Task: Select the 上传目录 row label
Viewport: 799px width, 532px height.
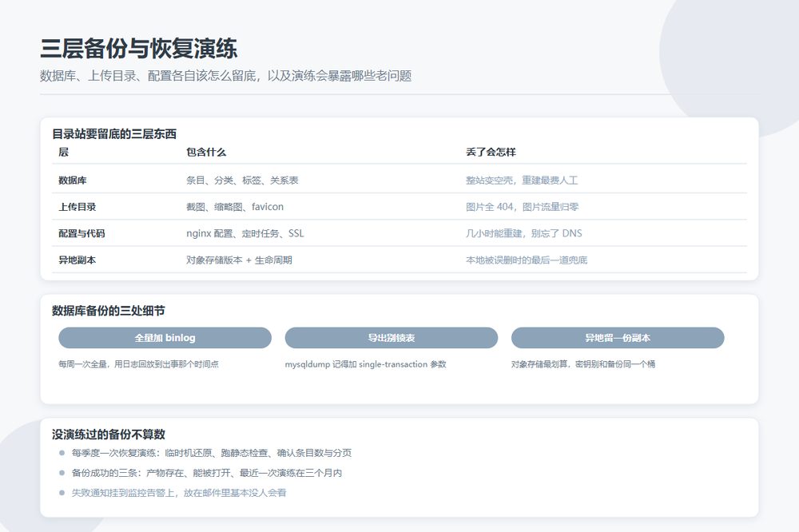Action: [77, 207]
